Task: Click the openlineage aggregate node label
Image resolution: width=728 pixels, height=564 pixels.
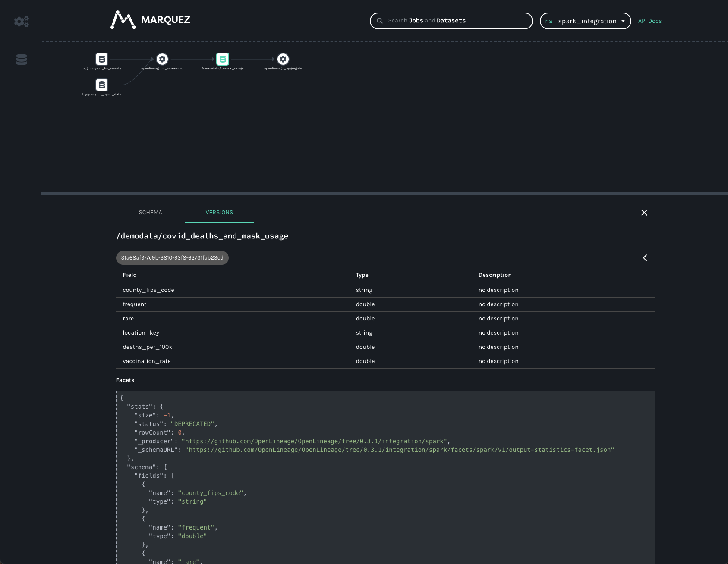Action: [283, 69]
